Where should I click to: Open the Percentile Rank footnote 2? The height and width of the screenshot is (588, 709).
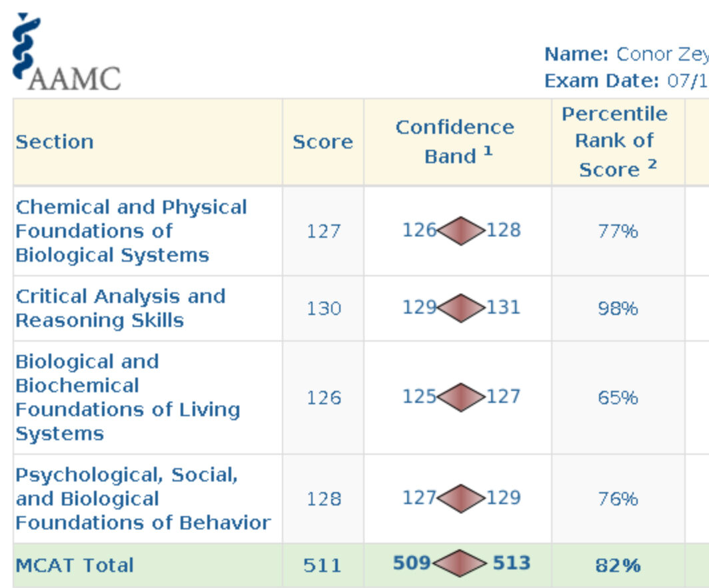pyautogui.click(x=652, y=163)
